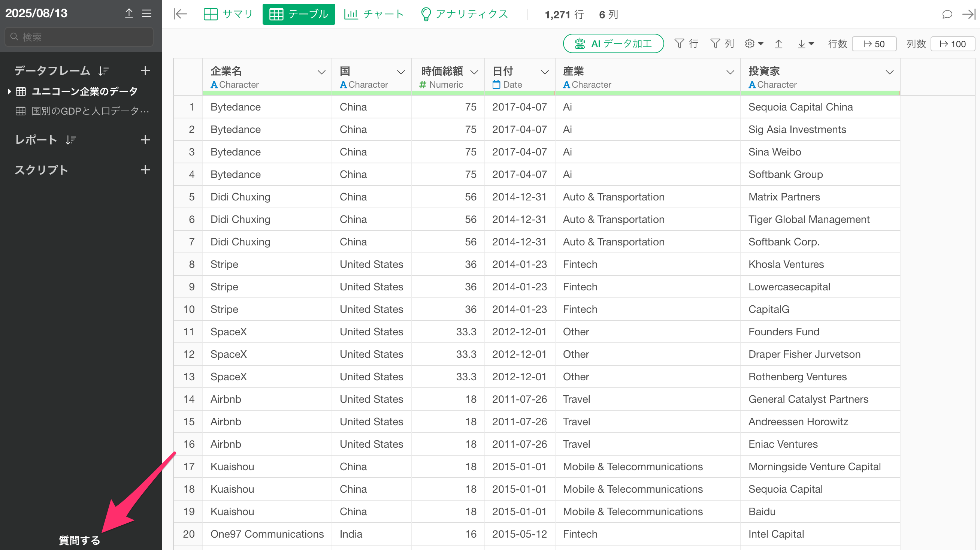Click the 列数 100 columns field
980x550 pixels.
[953, 44]
